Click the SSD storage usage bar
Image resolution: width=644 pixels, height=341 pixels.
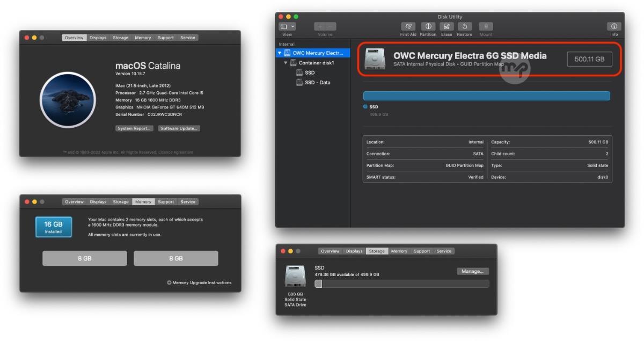tap(402, 284)
